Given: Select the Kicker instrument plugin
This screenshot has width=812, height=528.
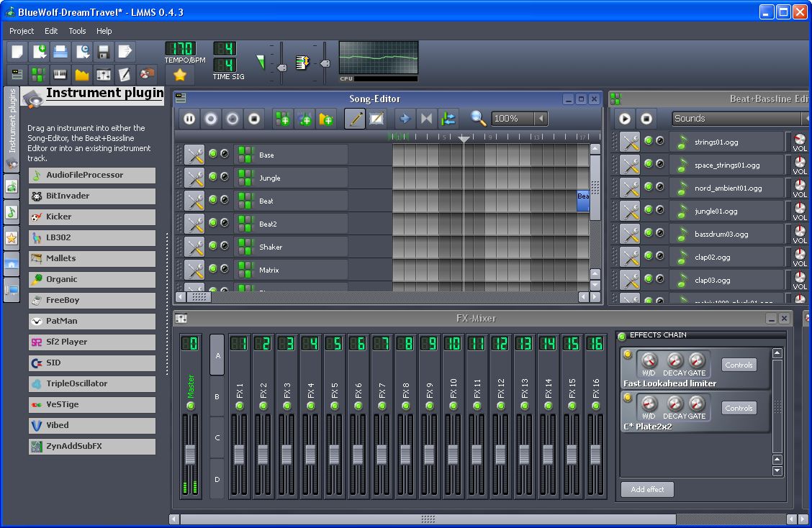Looking at the screenshot, I should click(92, 217).
